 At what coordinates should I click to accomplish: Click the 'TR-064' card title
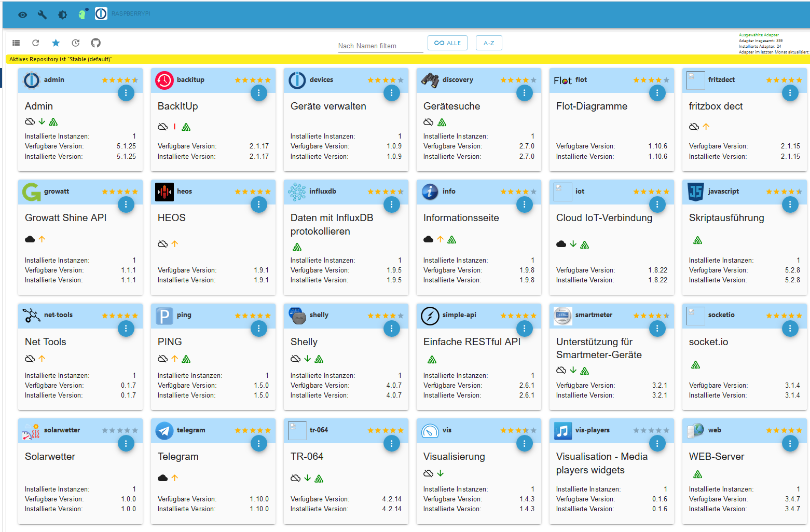coord(307,457)
